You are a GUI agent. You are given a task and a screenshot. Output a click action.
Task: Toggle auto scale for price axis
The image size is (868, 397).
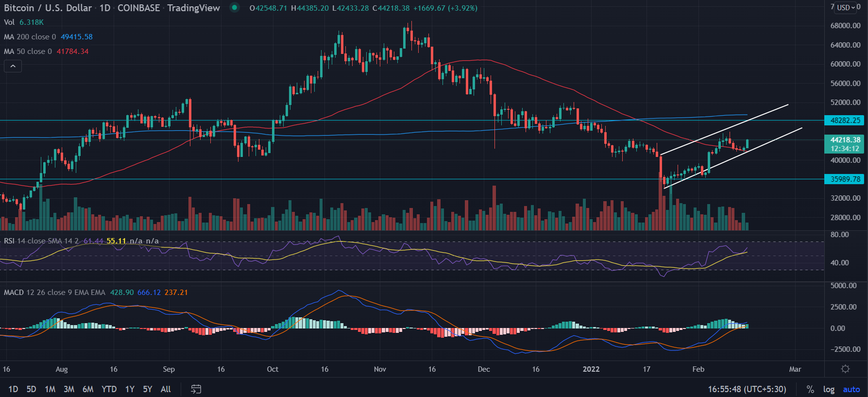pyautogui.click(x=851, y=389)
